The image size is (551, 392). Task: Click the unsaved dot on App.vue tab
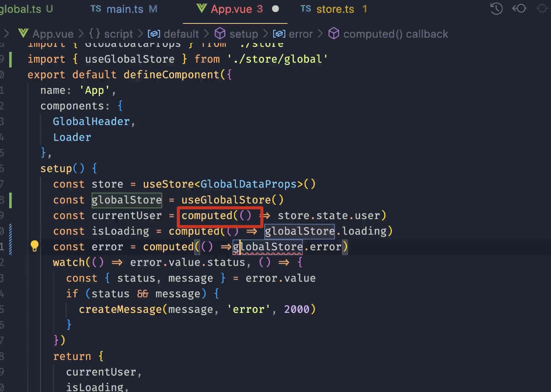pos(275,9)
